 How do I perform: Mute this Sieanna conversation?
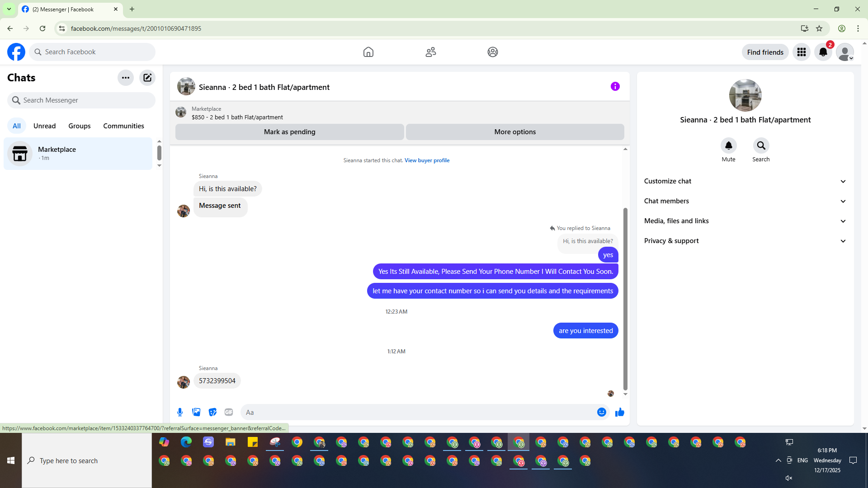click(728, 146)
